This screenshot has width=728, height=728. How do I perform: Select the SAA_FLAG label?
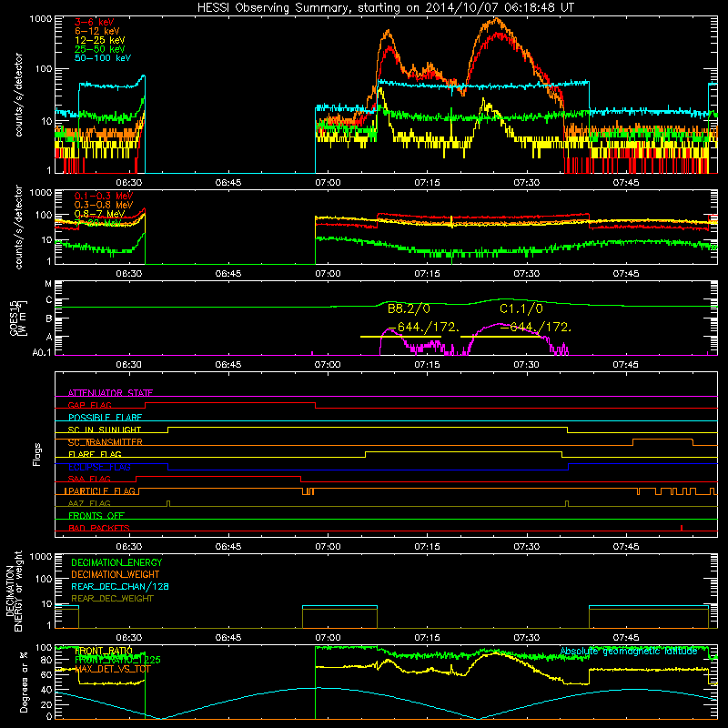pos(89,479)
